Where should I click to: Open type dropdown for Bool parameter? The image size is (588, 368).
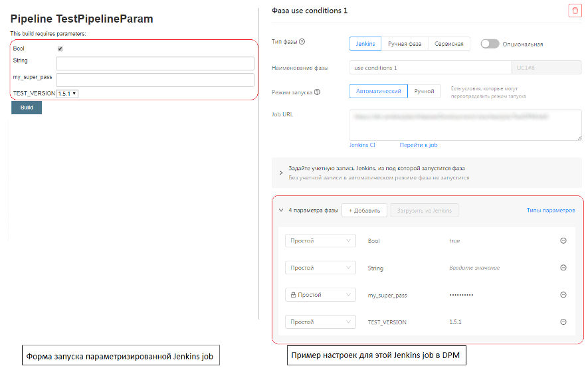coord(320,240)
